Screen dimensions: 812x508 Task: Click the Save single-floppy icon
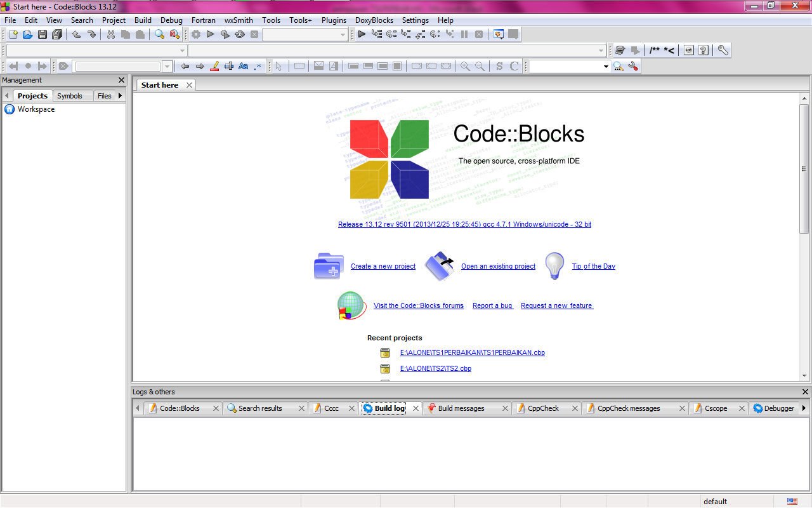pos(43,34)
